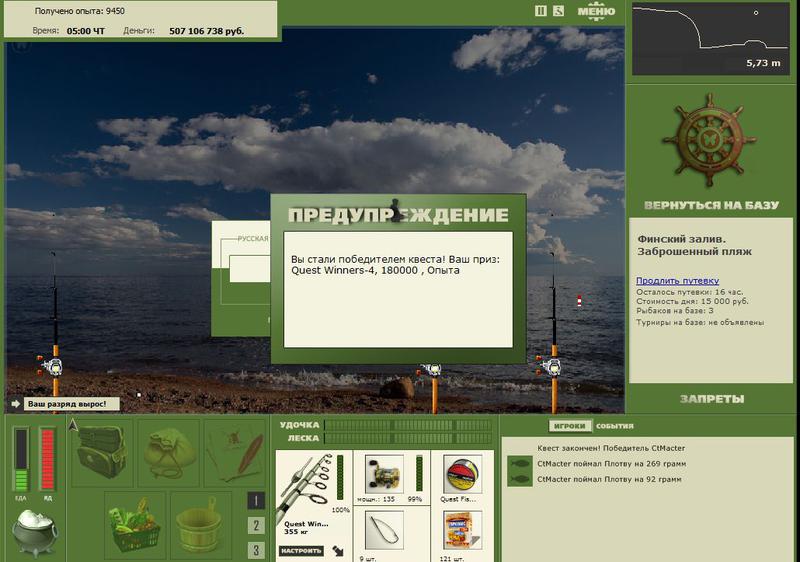Click the fish icon beside the 92 грамм entry
This screenshot has height=562, width=800.
519,479
